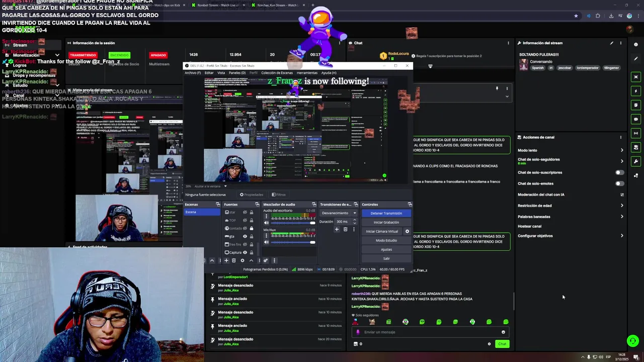Open OBS Ajustes button
This screenshot has height=362, width=644.
386,249
